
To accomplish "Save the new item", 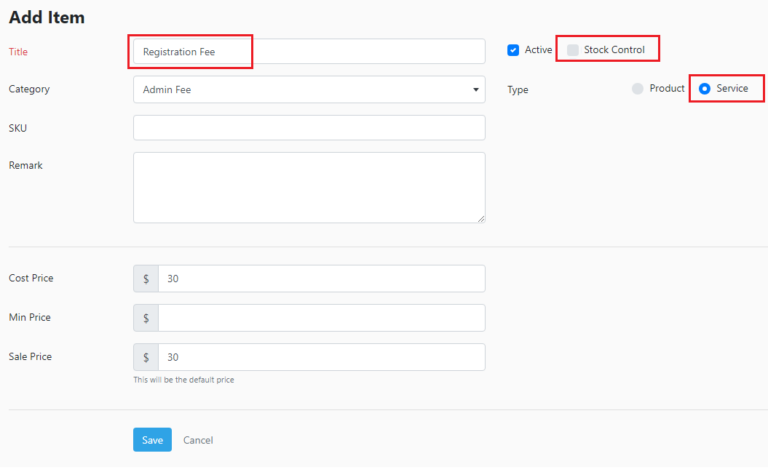I will click(x=152, y=440).
